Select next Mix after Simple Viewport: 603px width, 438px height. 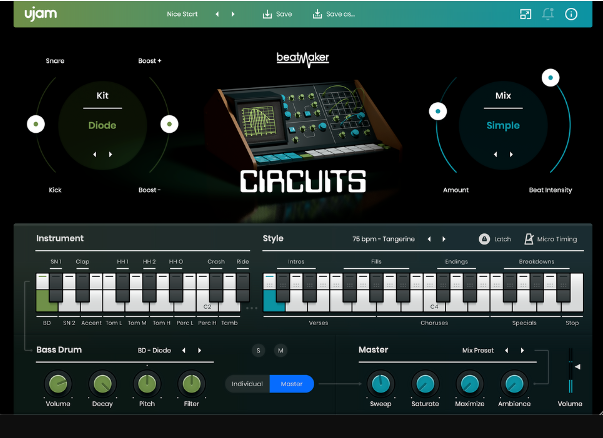coord(511,154)
